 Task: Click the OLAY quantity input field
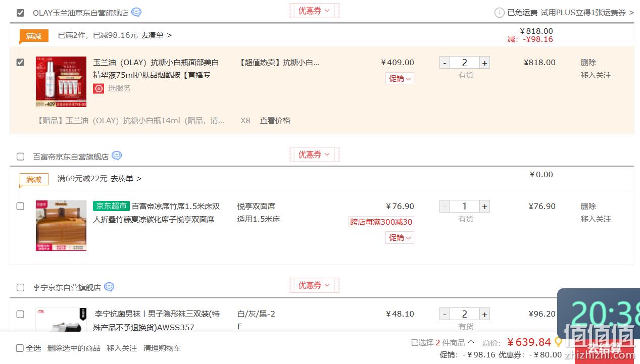point(464,63)
